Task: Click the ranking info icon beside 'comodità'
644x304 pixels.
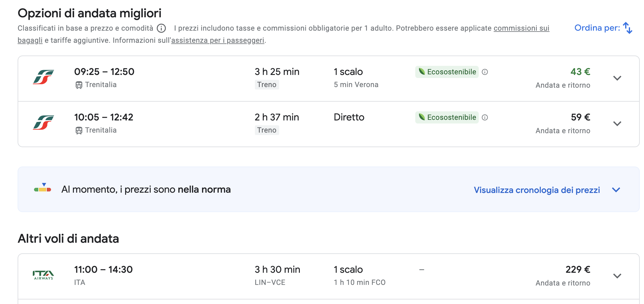Action: click(x=161, y=28)
